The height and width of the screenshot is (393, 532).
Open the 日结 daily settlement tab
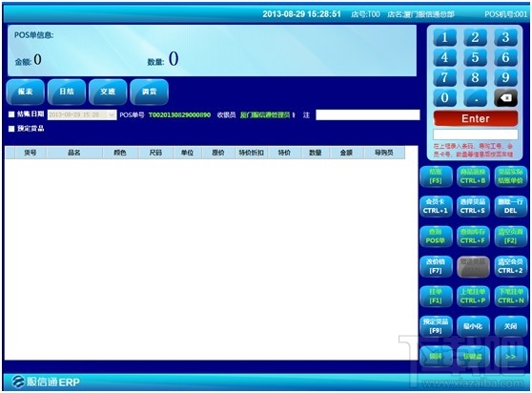coord(67,92)
